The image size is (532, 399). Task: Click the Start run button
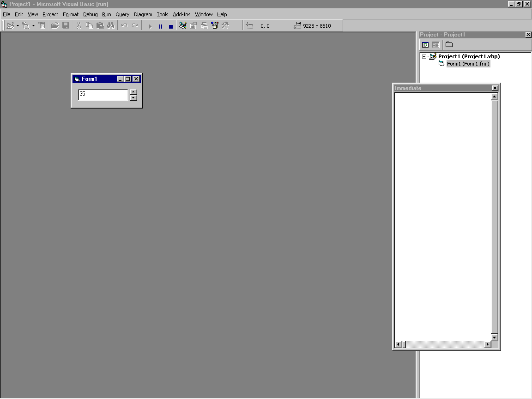(150, 26)
